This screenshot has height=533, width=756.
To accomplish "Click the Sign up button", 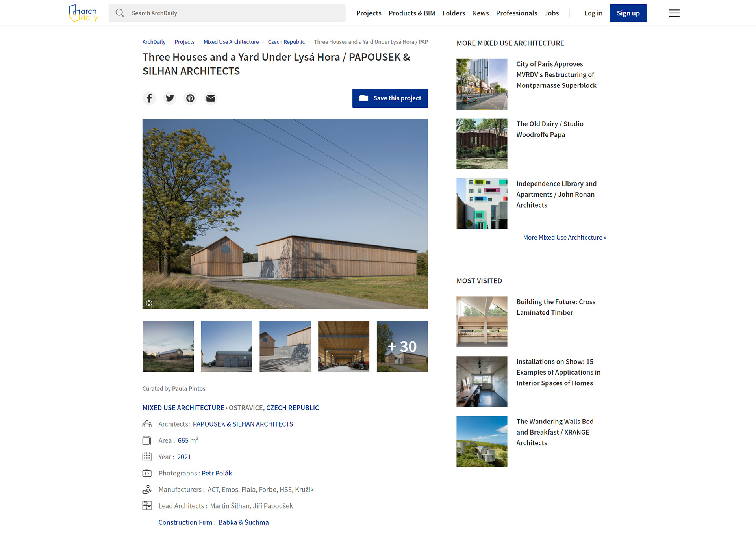I will point(628,13).
